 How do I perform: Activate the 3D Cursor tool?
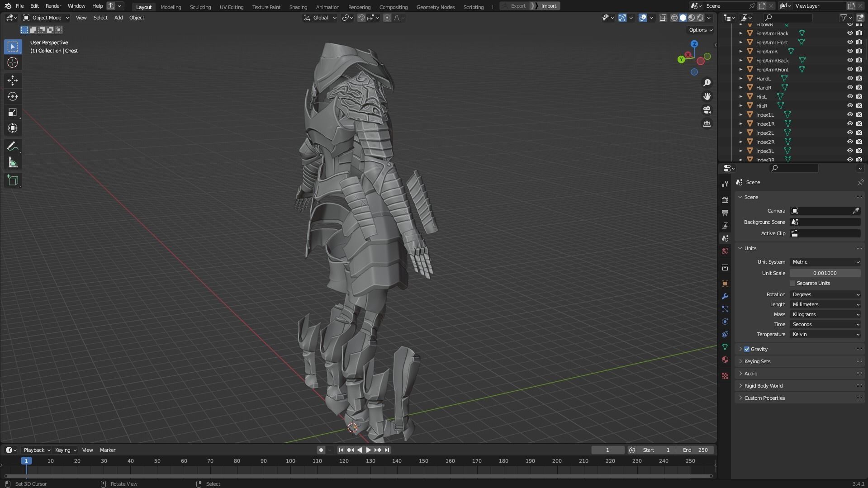coord(13,62)
